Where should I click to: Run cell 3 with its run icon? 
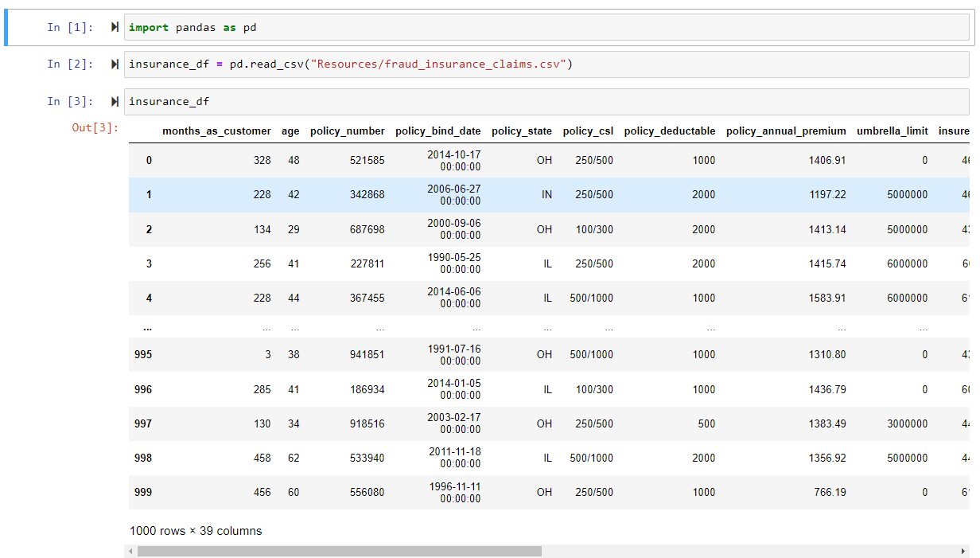point(115,101)
